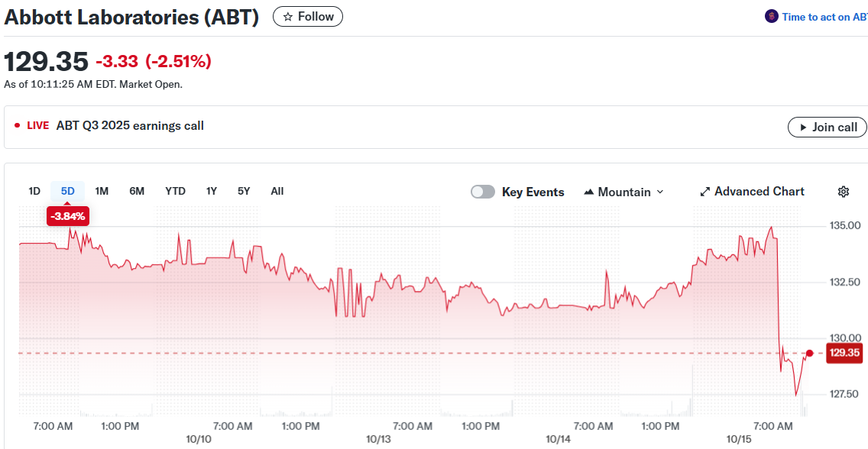Select the 1M time range tab

tap(102, 191)
